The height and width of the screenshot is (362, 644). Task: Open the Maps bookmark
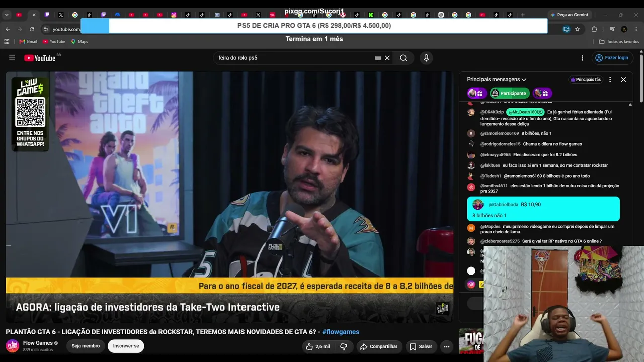click(79, 42)
